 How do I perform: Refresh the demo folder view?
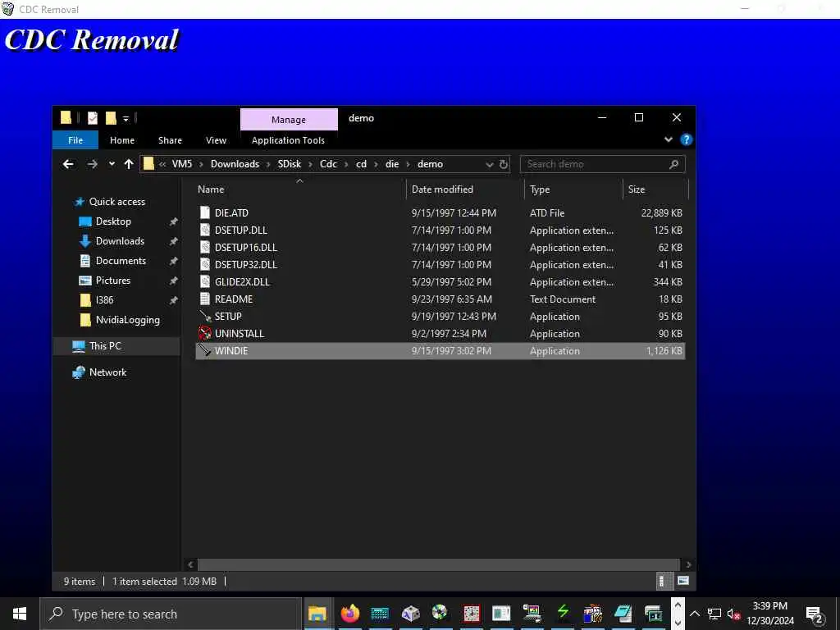(x=504, y=164)
